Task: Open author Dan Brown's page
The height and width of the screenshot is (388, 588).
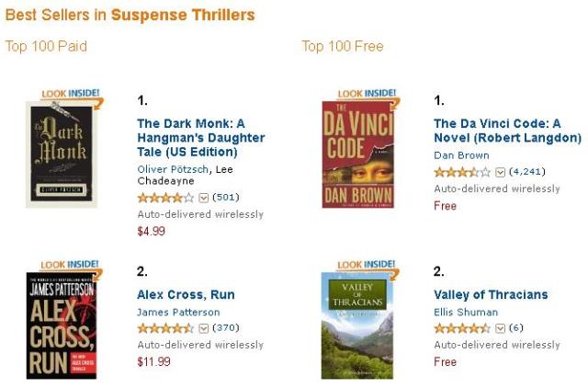Action: coord(461,155)
